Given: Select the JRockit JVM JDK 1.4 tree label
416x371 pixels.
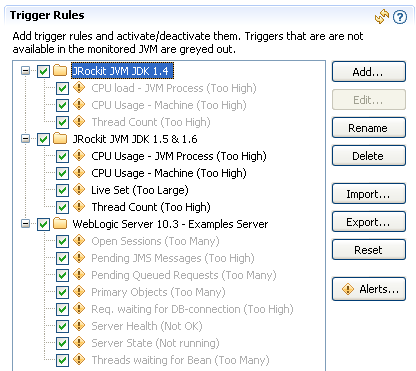Looking at the screenshot, I should [x=122, y=71].
